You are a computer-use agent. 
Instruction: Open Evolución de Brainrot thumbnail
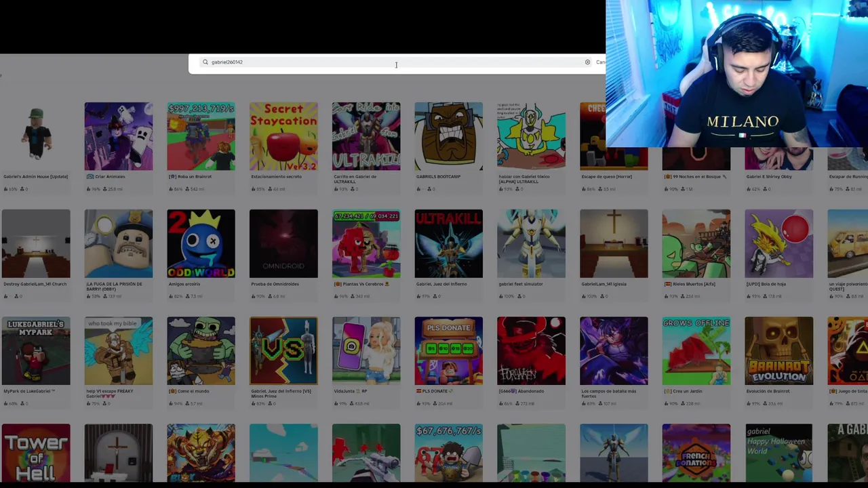tap(779, 350)
